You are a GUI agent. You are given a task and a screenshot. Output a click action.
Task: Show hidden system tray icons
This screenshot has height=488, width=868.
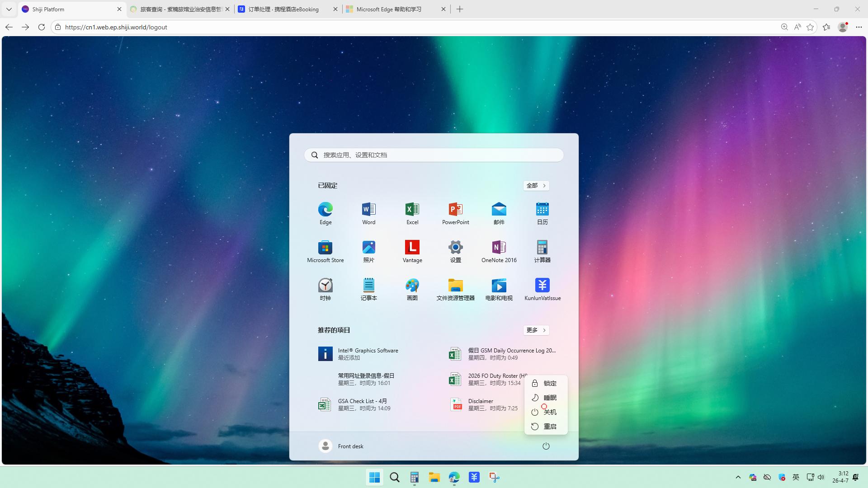tap(738, 477)
